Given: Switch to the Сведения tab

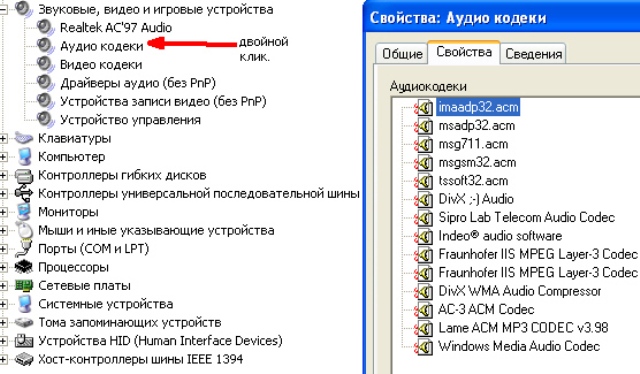Looking at the screenshot, I should pyautogui.click(x=533, y=53).
